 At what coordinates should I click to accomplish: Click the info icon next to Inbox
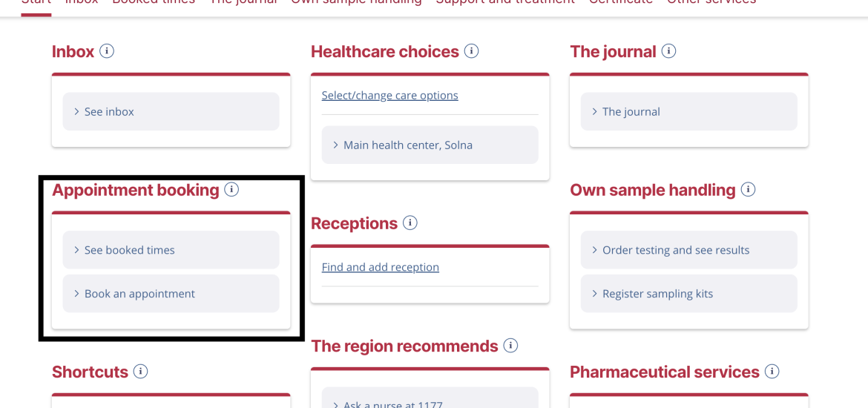pos(107,51)
